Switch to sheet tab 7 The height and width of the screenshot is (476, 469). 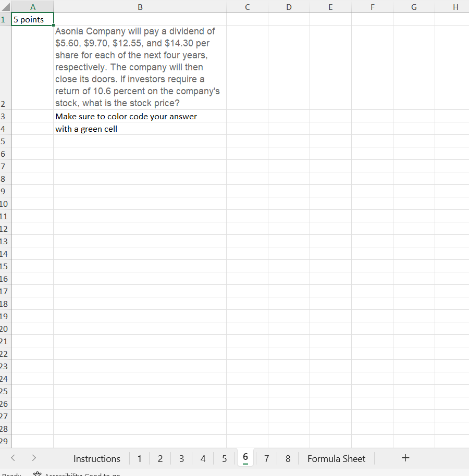pyautogui.click(x=267, y=458)
